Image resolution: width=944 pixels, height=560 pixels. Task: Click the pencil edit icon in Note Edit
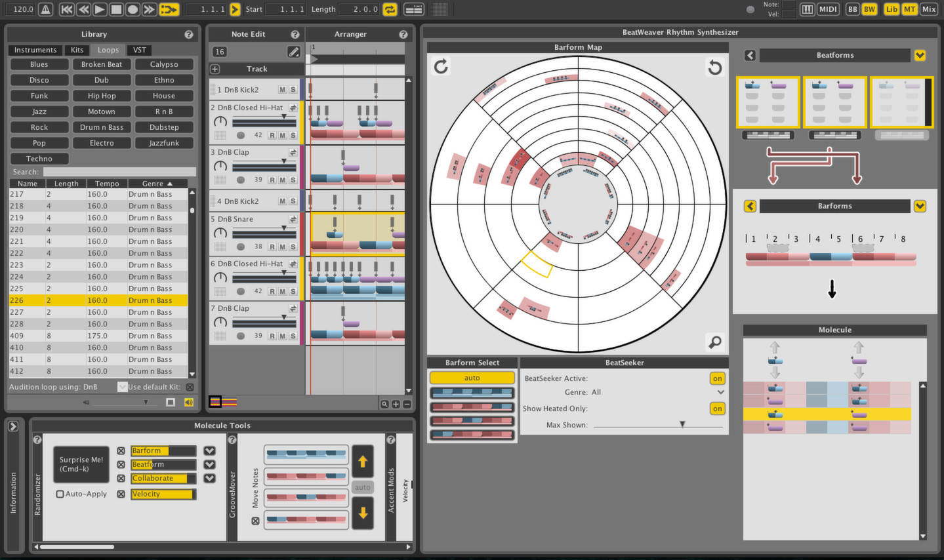point(294,52)
